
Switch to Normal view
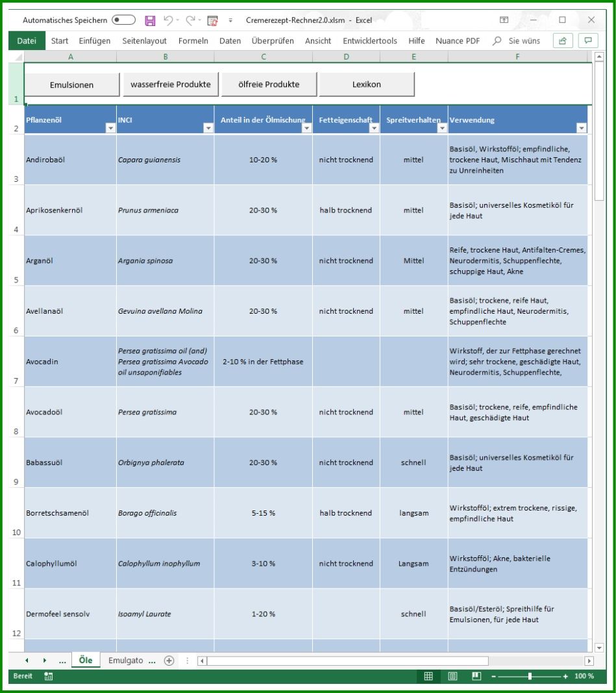pos(428,676)
